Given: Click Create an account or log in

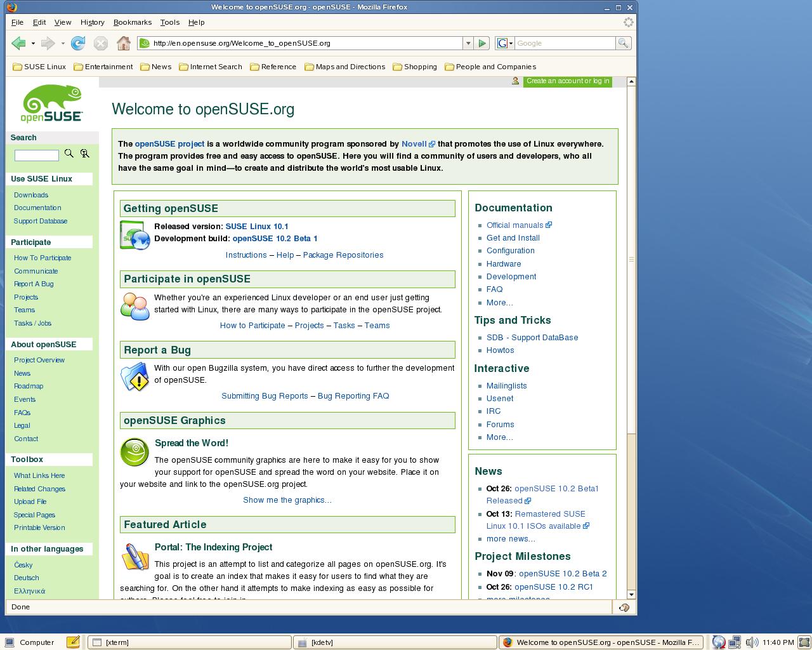Looking at the screenshot, I should click(568, 81).
